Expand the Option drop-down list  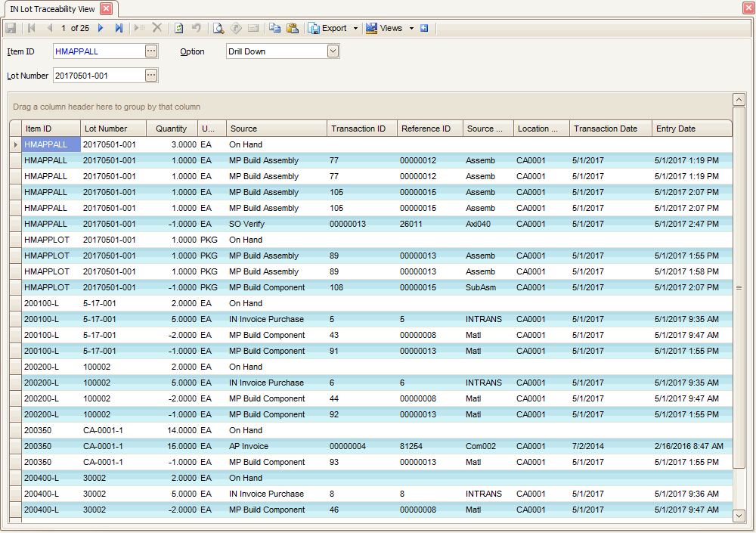click(x=333, y=51)
